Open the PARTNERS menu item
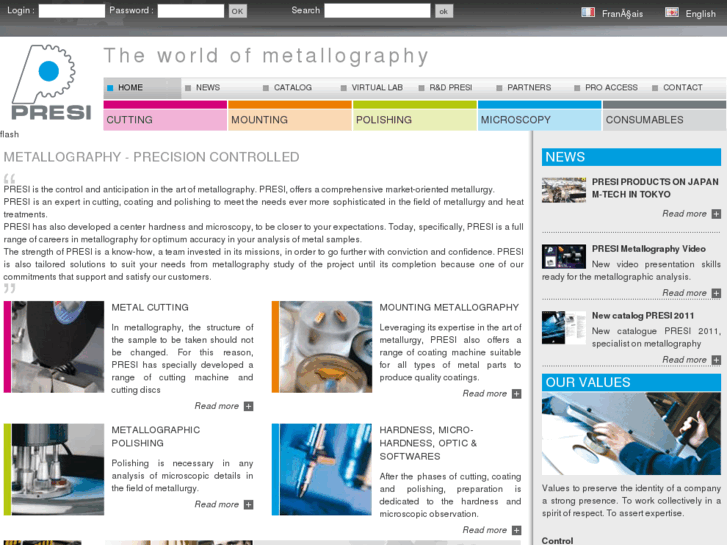Viewport: 727px width, 545px height. tap(529, 88)
